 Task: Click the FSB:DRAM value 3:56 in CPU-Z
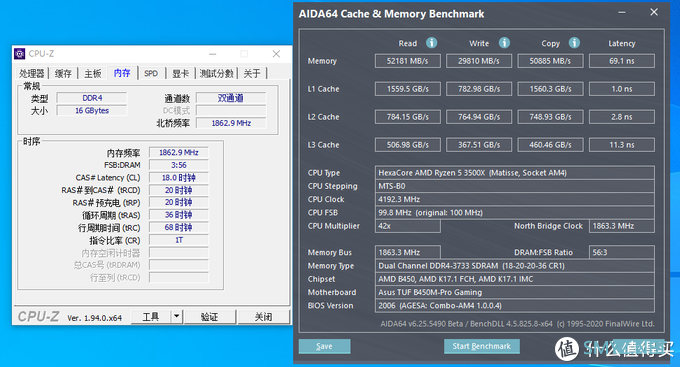click(179, 165)
